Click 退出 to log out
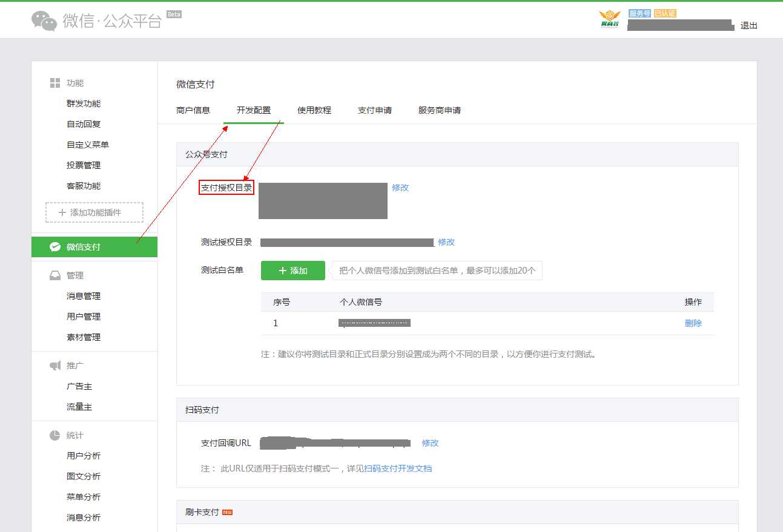The width and height of the screenshot is (783, 532). click(749, 25)
